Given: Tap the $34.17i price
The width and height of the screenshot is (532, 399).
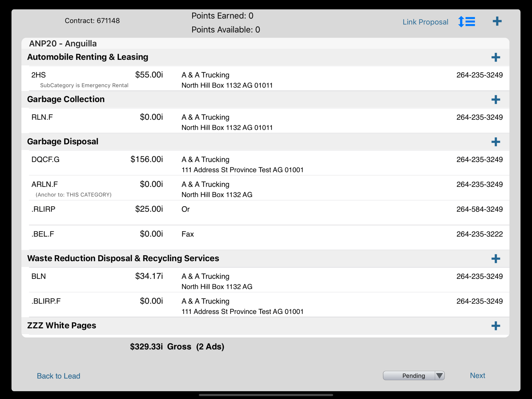Looking at the screenshot, I should click(149, 276).
